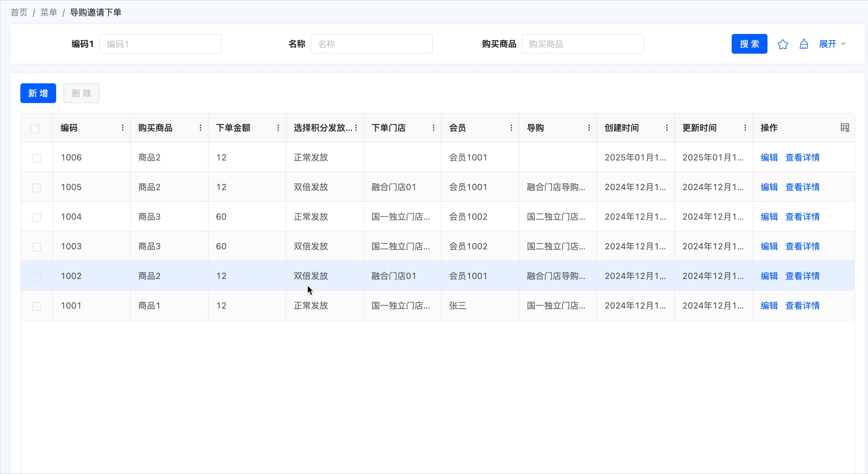Toggle the select-all checkbox in table header

point(35,128)
